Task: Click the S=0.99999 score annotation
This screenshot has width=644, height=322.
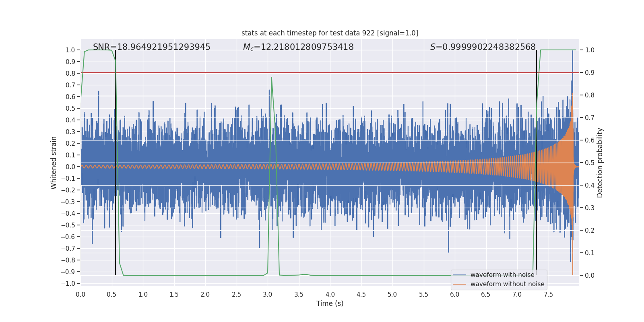Action: click(x=483, y=47)
